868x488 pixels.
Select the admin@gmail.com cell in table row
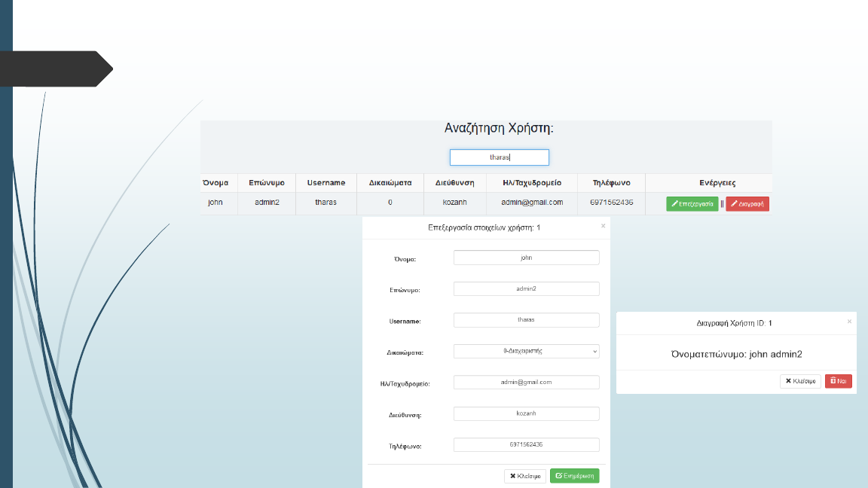pos(532,203)
